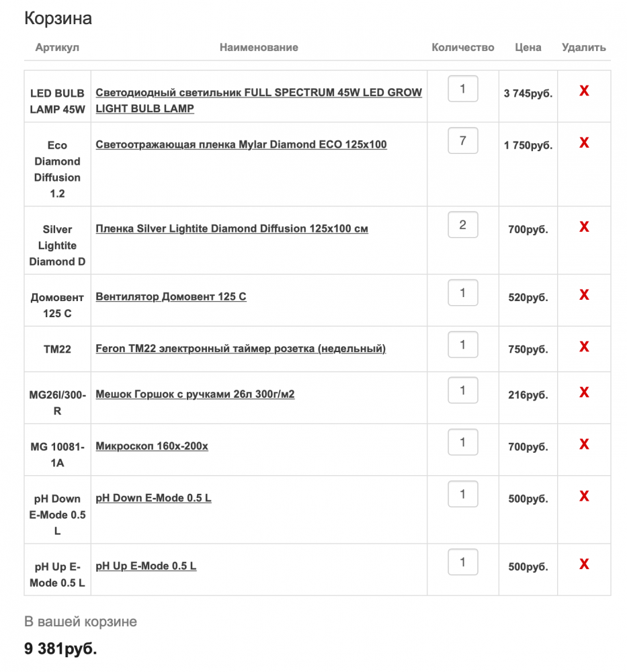Remove Silver Lightite Diamond Diffusion film
Viewport: 627px width, 672px height.
[584, 226]
